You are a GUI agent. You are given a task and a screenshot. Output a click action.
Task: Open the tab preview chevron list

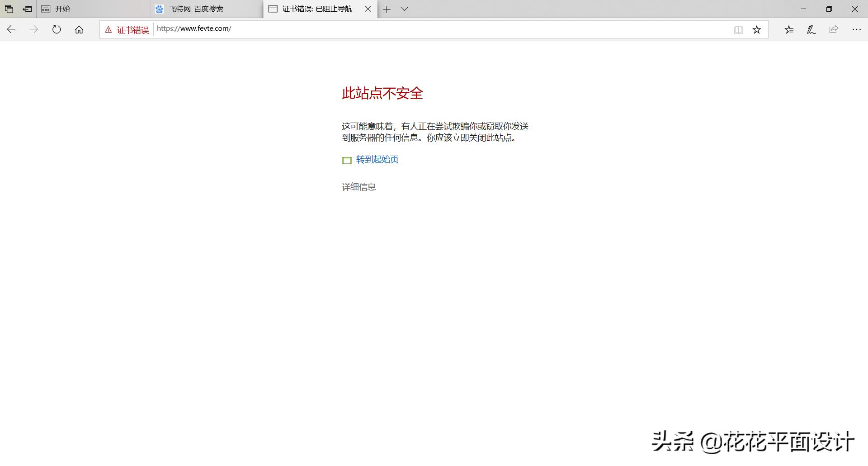[404, 9]
